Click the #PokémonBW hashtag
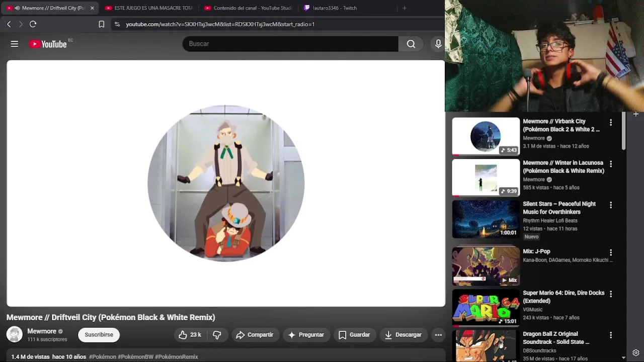Image resolution: width=644 pixels, height=362 pixels. pyautogui.click(x=135, y=357)
